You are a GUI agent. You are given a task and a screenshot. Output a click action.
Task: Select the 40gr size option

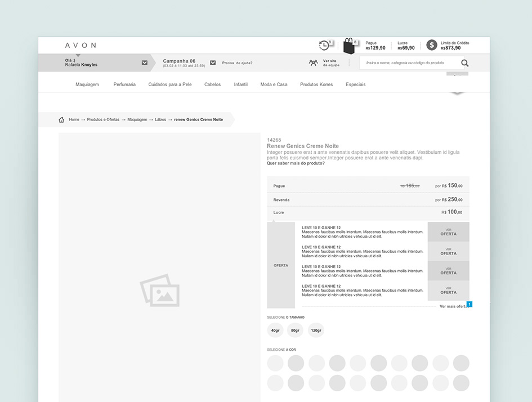(275, 330)
